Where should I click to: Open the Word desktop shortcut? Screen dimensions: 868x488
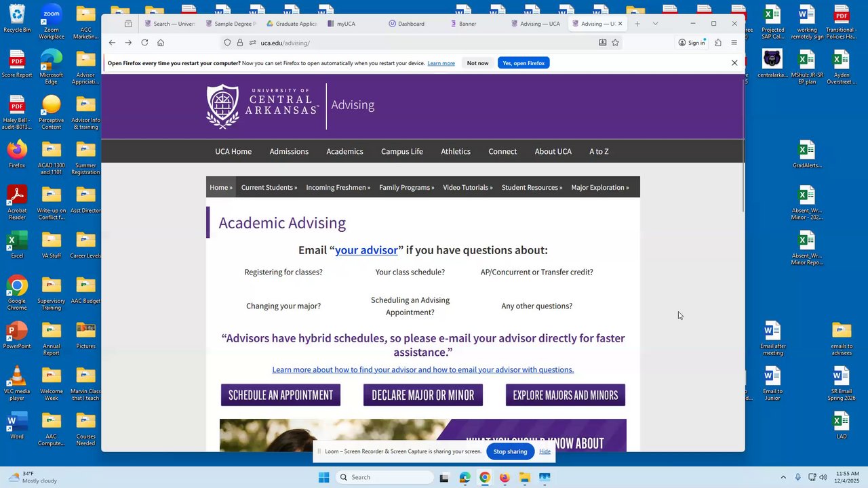(x=17, y=426)
